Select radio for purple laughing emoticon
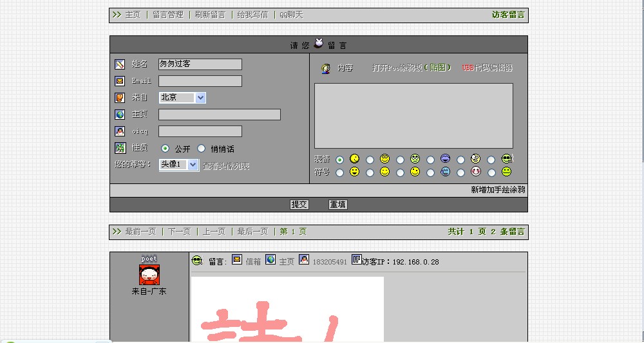 [x=430, y=160]
